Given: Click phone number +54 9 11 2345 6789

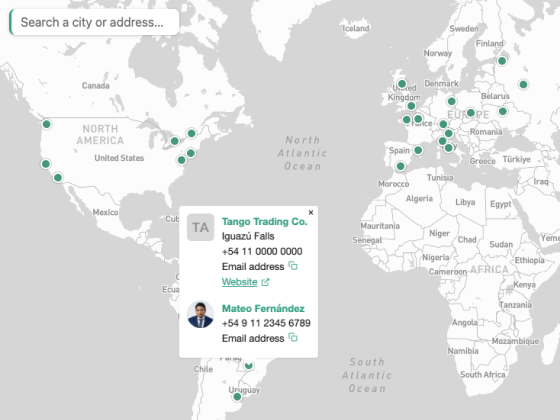Looking at the screenshot, I should click(x=266, y=323).
